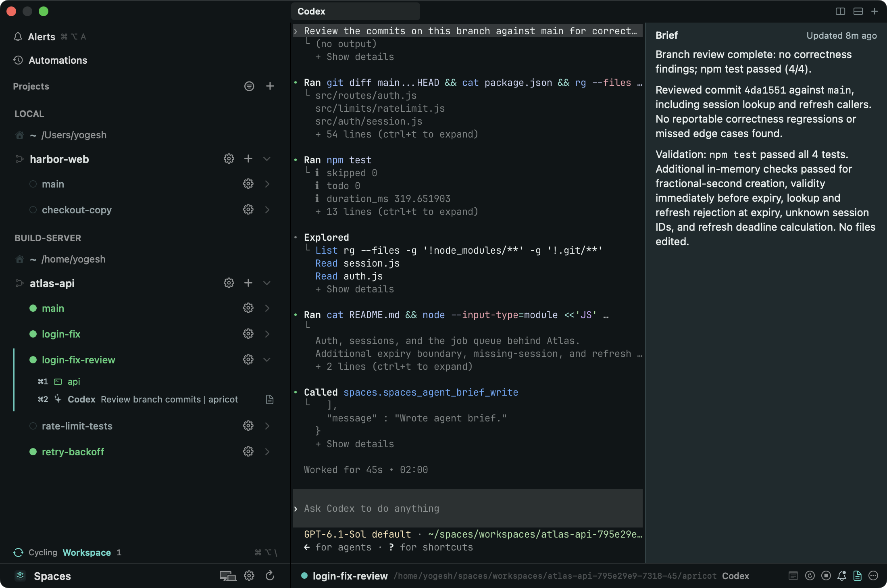This screenshot has width=887, height=588.
Task: Split the pane side by side
Action: tap(840, 11)
